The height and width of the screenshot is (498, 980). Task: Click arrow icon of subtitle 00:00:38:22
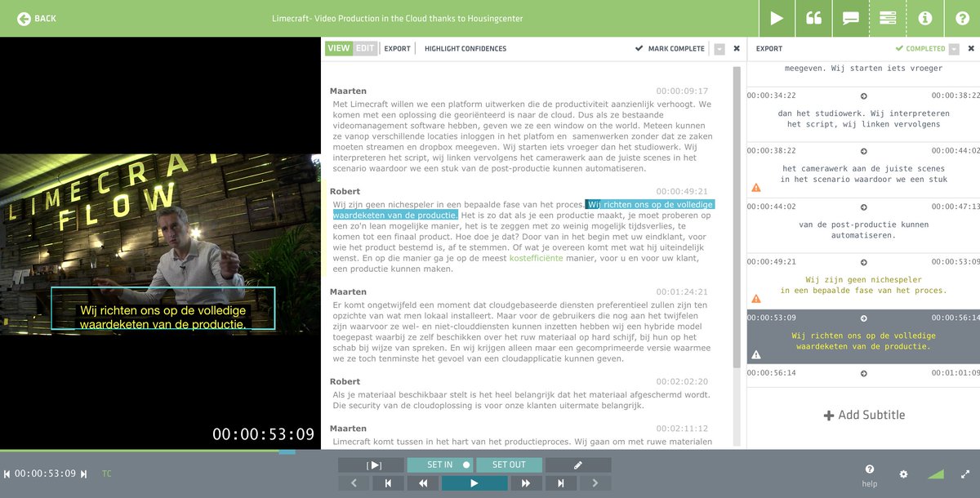863,151
